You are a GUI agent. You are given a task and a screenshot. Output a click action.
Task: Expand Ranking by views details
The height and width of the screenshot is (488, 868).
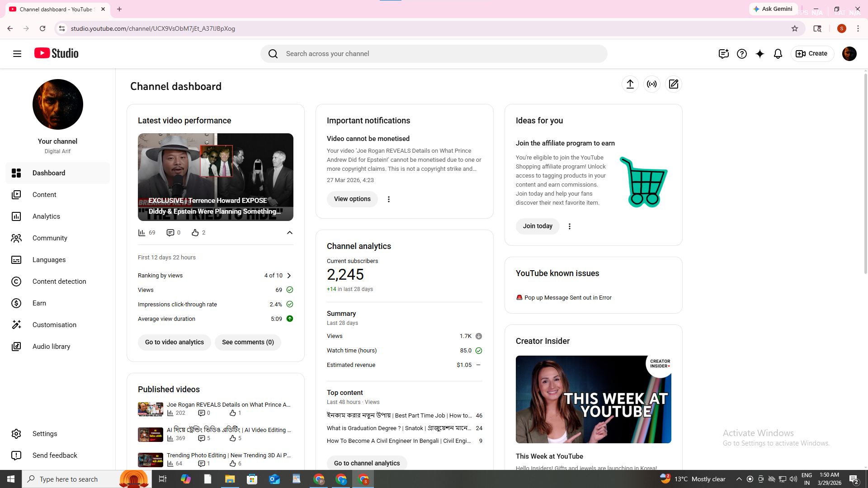click(x=288, y=275)
